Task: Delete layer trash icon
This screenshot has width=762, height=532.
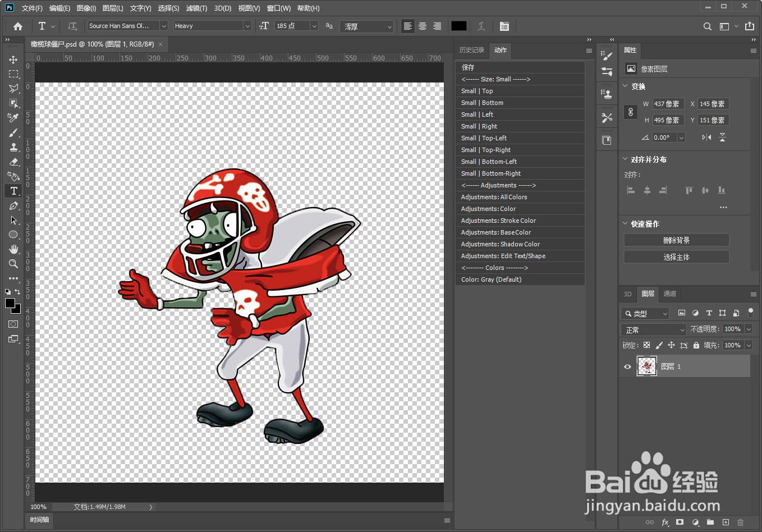Action: point(740,522)
